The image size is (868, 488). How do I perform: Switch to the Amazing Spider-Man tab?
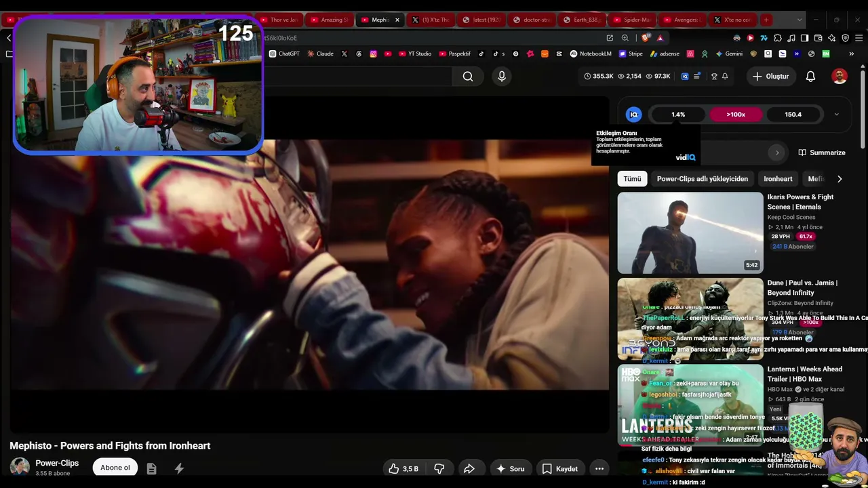[330, 20]
